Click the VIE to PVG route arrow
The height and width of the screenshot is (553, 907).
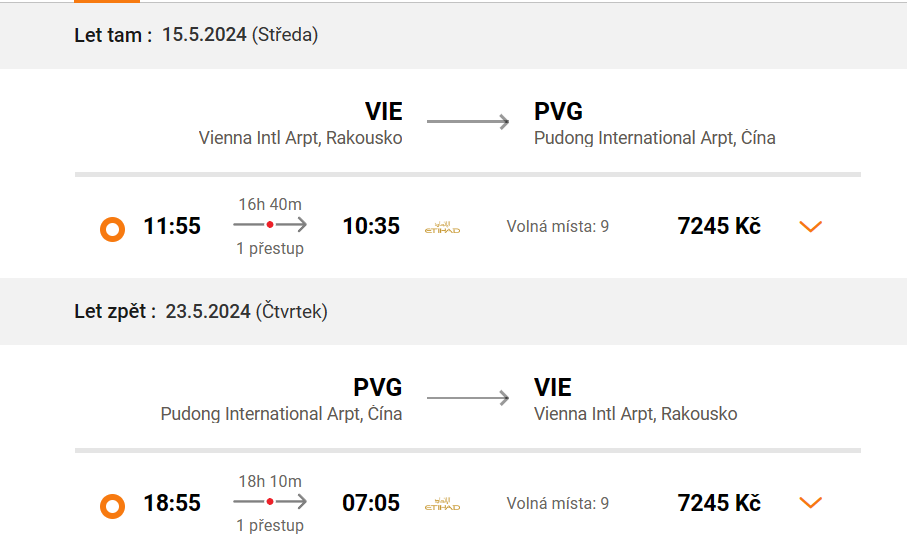(468, 121)
